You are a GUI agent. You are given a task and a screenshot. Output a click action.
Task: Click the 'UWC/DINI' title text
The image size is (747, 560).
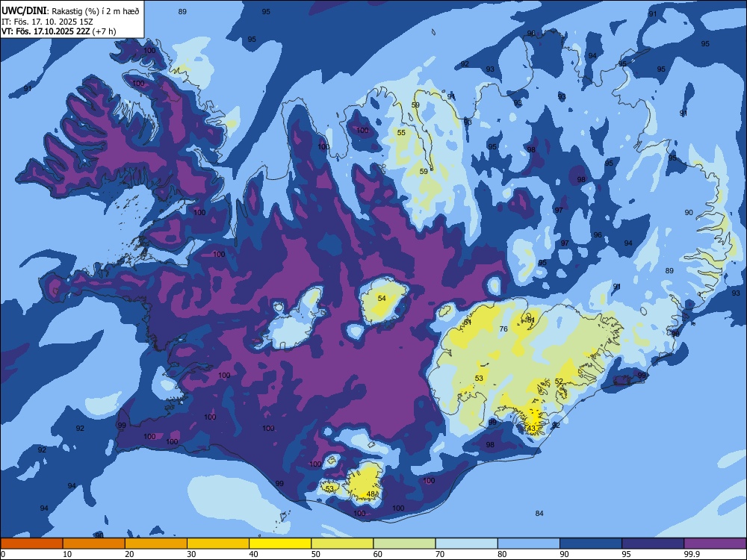click(x=24, y=11)
